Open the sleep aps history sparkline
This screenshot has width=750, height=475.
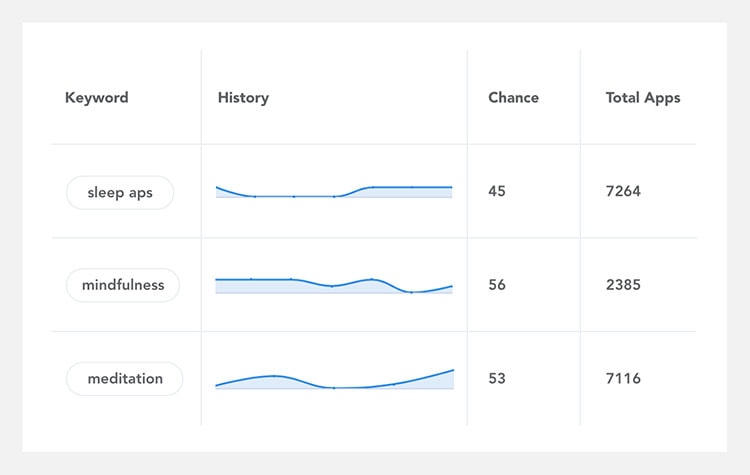334,192
